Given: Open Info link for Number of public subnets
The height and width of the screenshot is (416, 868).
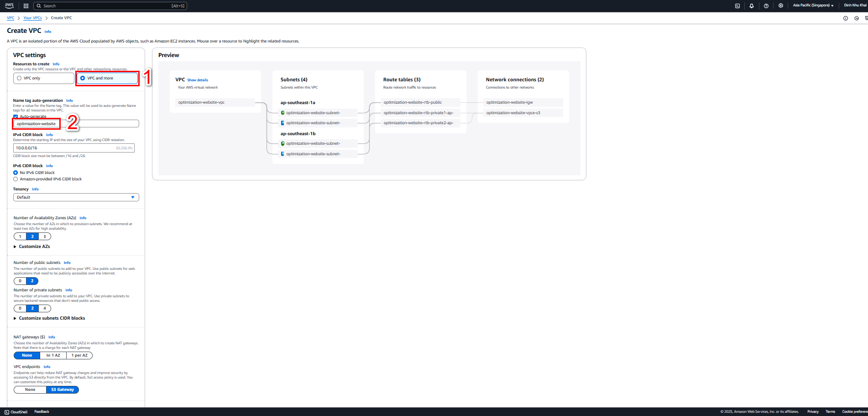Looking at the screenshot, I should click(x=67, y=263).
